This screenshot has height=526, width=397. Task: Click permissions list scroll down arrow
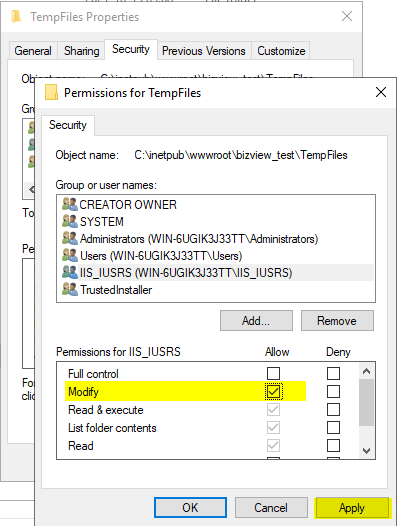point(366,451)
